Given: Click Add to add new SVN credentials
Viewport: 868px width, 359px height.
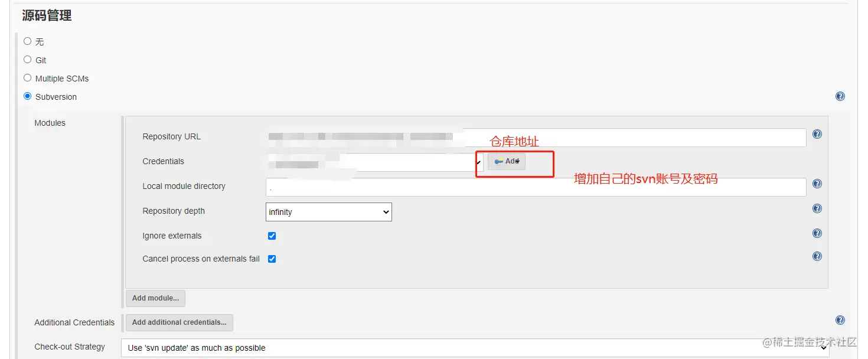Looking at the screenshot, I should point(506,161).
